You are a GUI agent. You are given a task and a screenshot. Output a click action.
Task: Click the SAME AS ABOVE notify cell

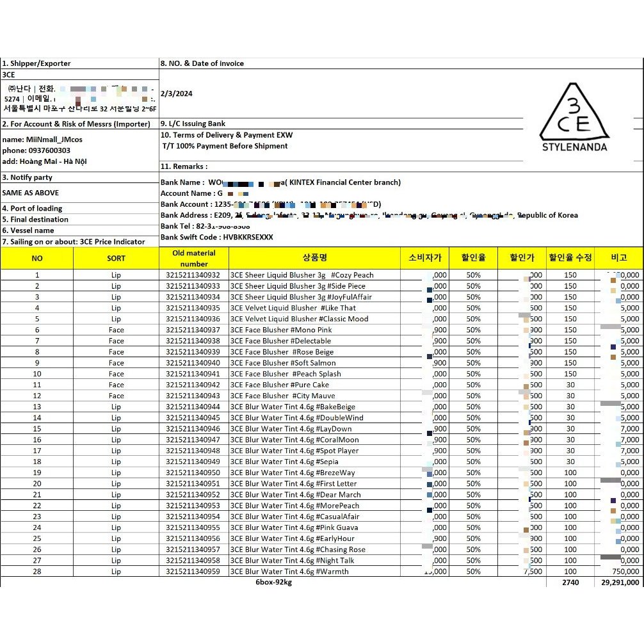click(30, 193)
